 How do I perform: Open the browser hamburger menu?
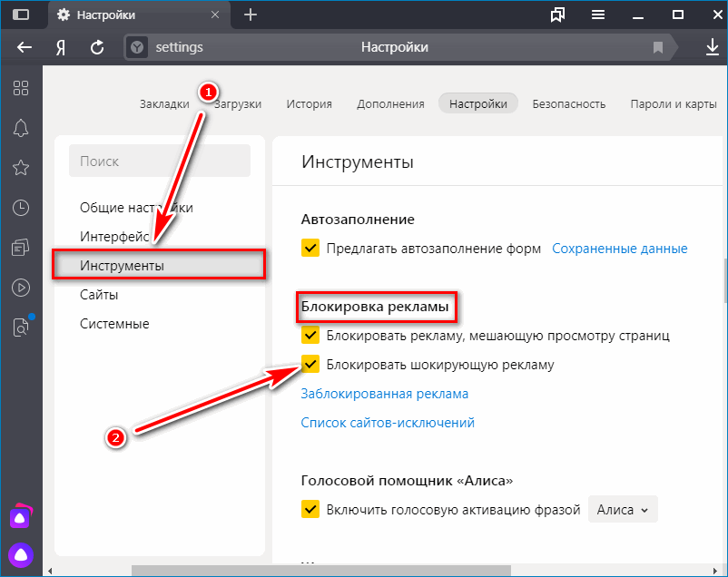pyautogui.click(x=598, y=15)
